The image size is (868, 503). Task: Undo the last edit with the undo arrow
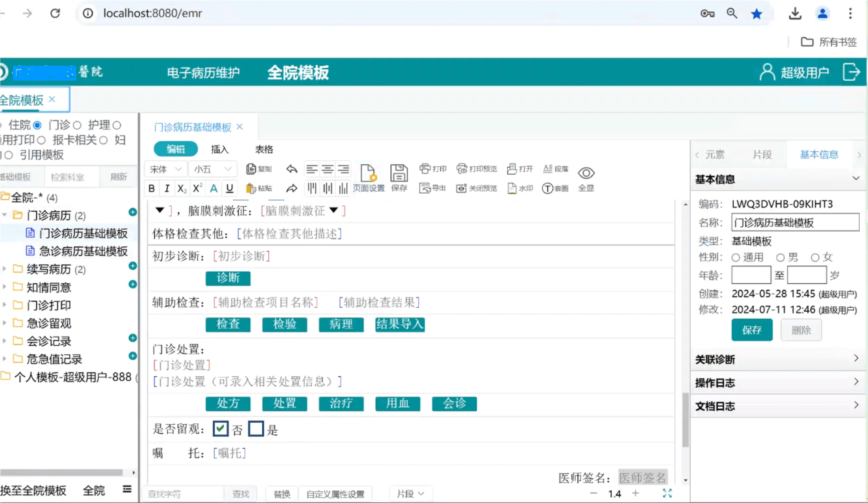(291, 169)
